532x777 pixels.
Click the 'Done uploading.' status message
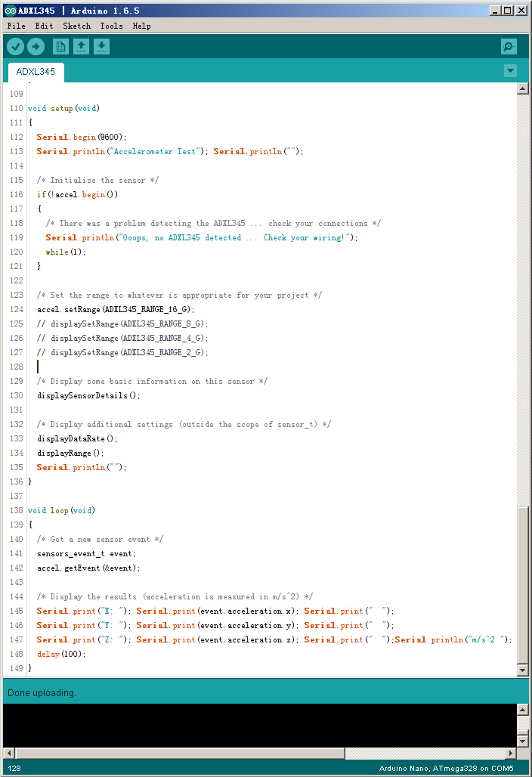(42, 693)
